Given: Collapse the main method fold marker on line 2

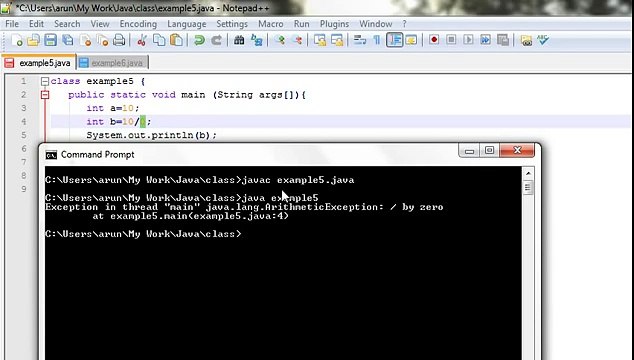Looking at the screenshot, I should tap(45, 95).
